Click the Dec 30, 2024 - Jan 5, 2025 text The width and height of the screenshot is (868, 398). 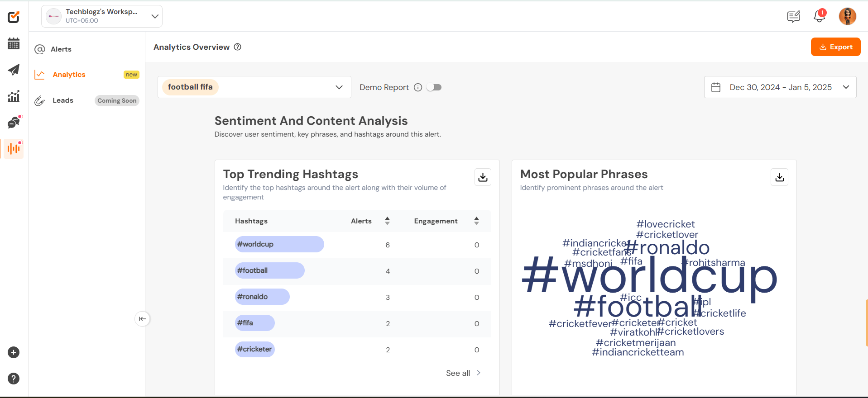(781, 87)
